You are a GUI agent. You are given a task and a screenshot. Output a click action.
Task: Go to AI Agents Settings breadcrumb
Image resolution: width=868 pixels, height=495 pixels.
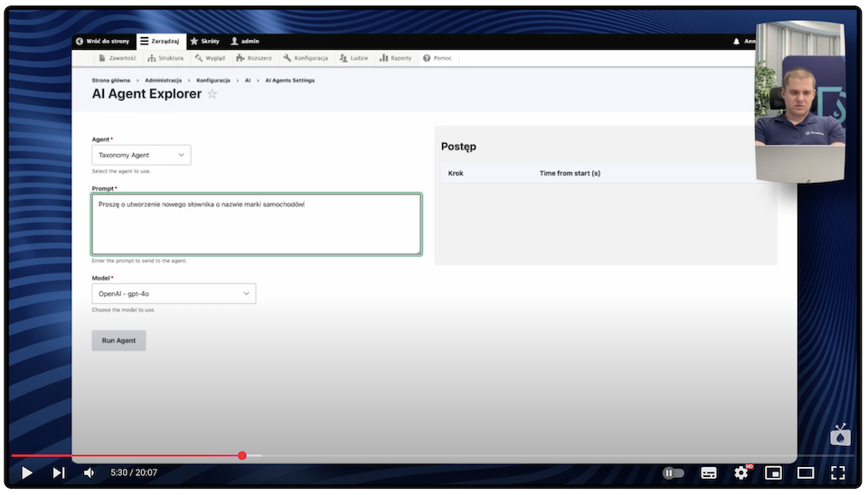pos(289,81)
